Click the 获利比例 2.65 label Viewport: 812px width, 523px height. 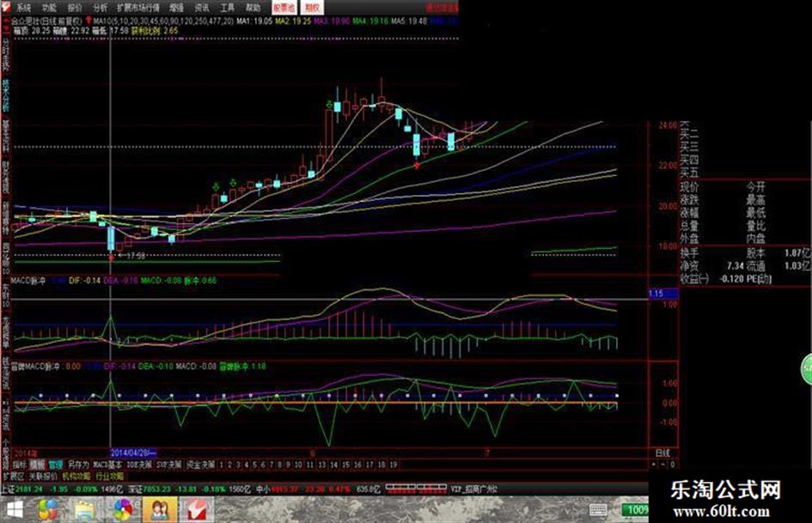pyautogui.click(x=155, y=31)
